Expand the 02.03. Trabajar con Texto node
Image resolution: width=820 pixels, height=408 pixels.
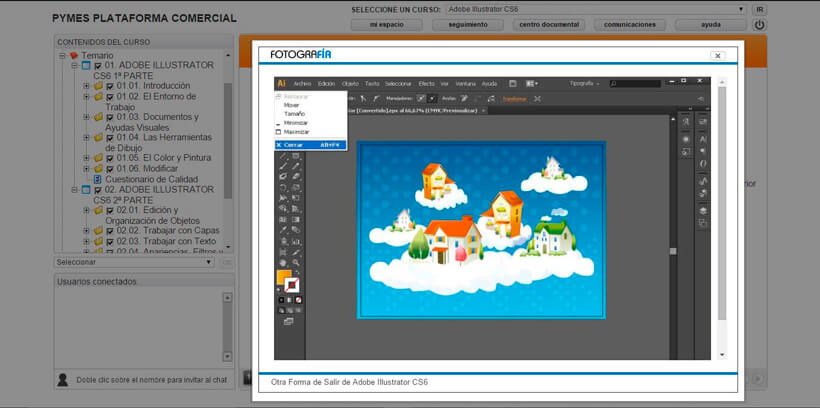pos(86,241)
